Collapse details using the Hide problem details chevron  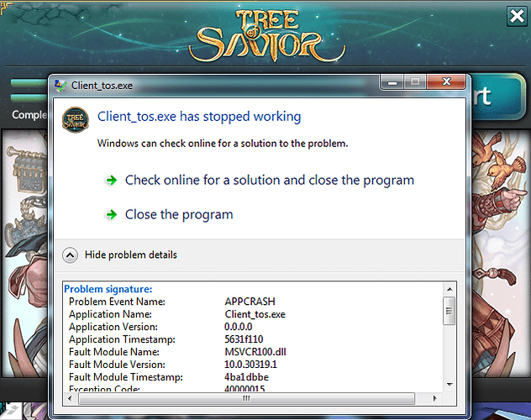(x=71, y=255)
